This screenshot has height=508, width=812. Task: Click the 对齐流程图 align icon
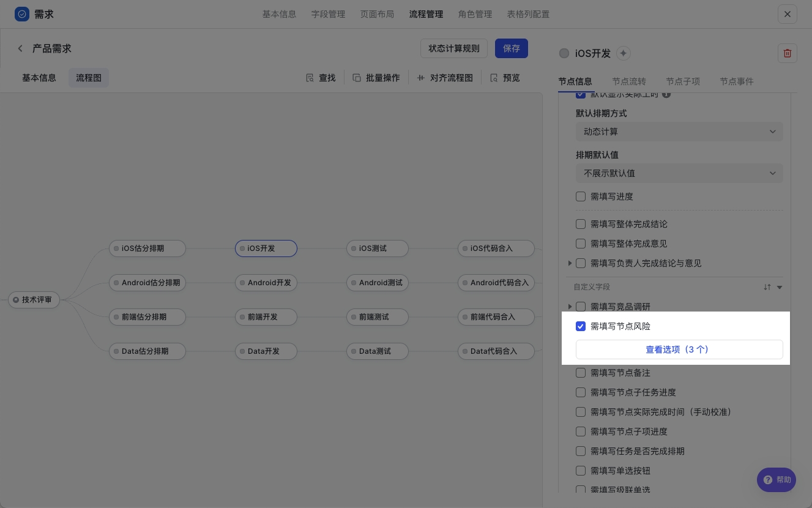click(x=421, y=78)
